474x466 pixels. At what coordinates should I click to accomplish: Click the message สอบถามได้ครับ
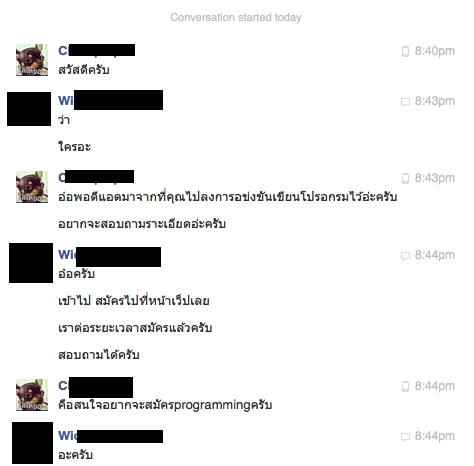99,355
